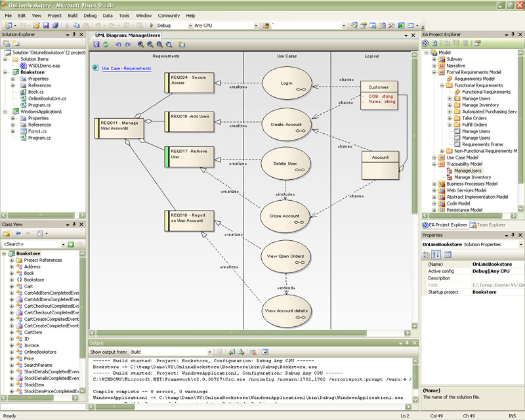Click the Save All icon in main toolbar
The width and height of the screenshot is (525, 420).
[x=55, y=26]
